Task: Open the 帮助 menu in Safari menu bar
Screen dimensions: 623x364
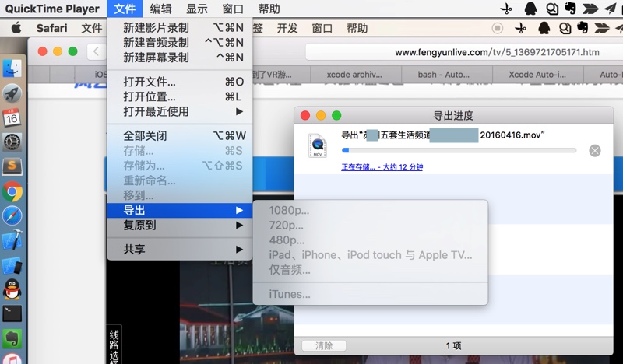Action: (x=357, y=28)
